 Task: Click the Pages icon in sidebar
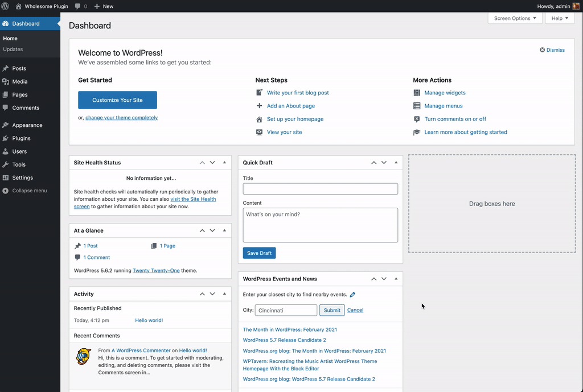click(x=6, y=95)
